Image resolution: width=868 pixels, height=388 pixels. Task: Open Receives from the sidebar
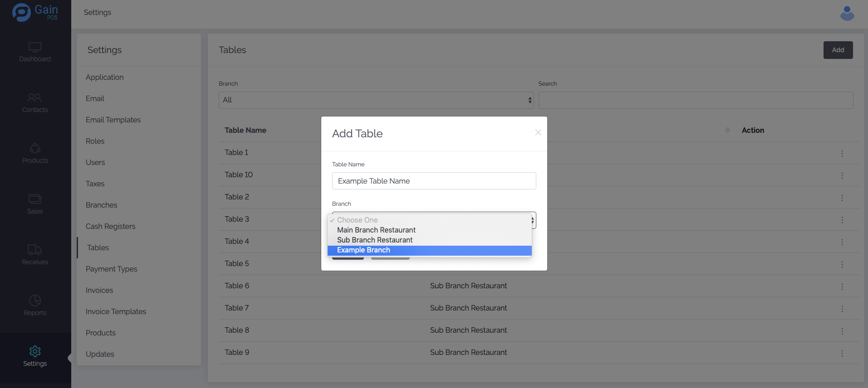coord(35,255)
